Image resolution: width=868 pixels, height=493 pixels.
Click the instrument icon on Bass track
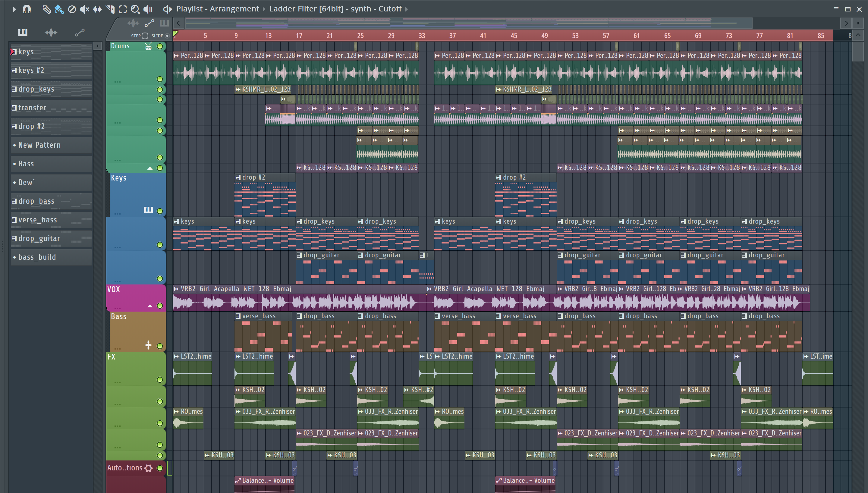148,345
